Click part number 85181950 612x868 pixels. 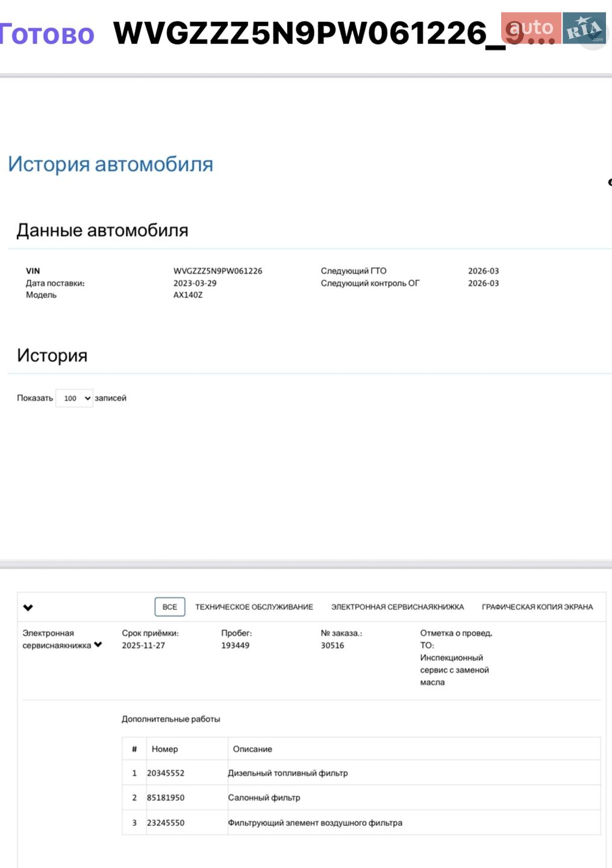click(x=166, y=798)
